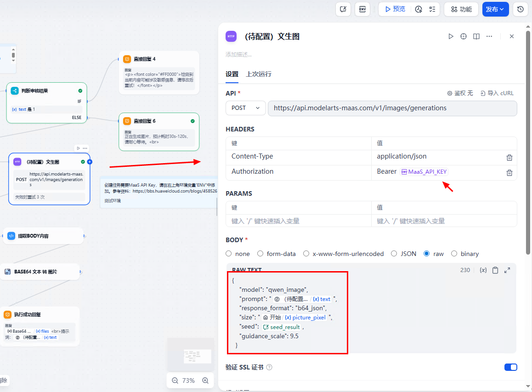Viewport: 532px width, 392px height.
Task: Open the help book icon in panel header
Action: click(x=476, y=36)
